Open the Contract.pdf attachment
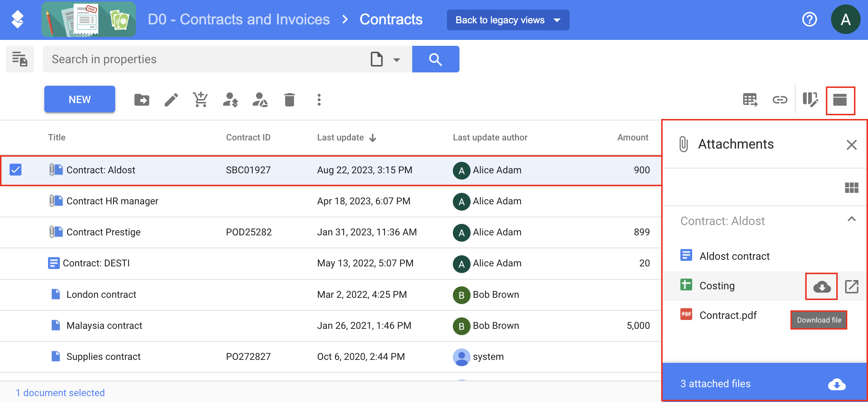This screenshot has width=868, height=402. [728, 315]
